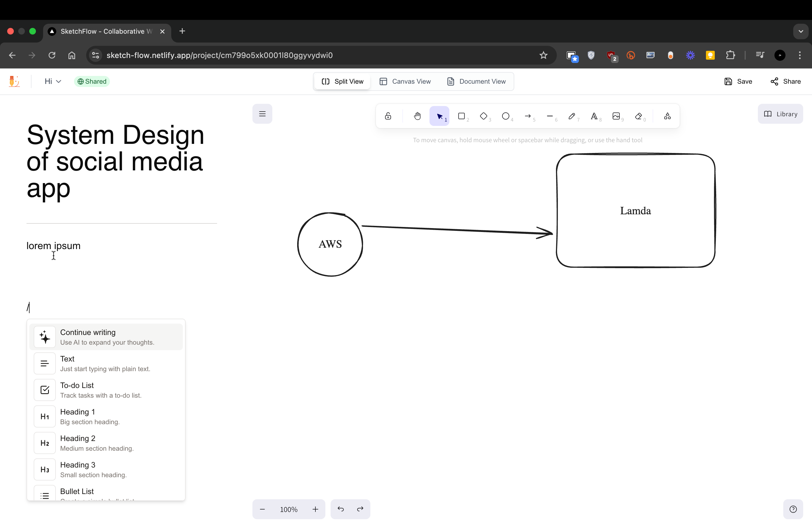812x528 pixels.
Task: Undo the last canvas action
Action: (341, 509)
